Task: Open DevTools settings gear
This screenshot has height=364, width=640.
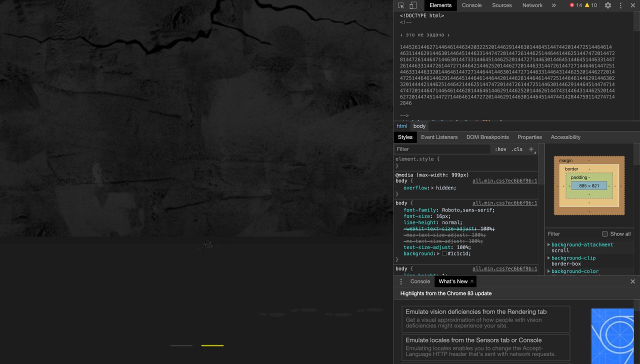Action: tap(608, 5)
